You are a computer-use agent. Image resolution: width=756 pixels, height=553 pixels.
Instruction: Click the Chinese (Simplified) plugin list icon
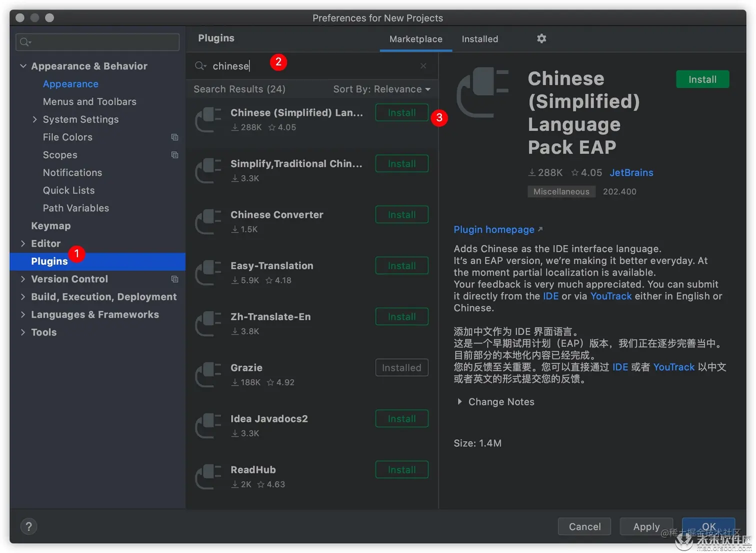coord(208,119)
